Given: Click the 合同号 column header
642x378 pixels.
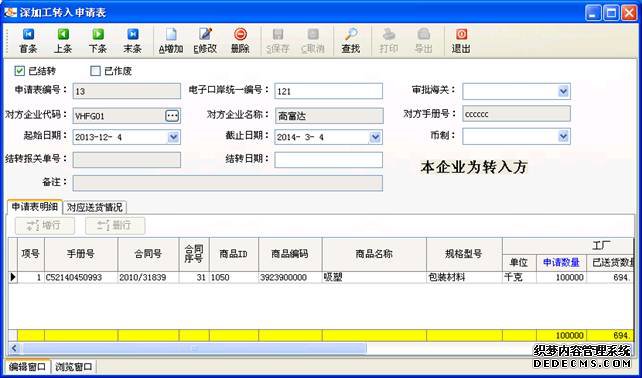Looking at the screenshot, I should [149, 254].
